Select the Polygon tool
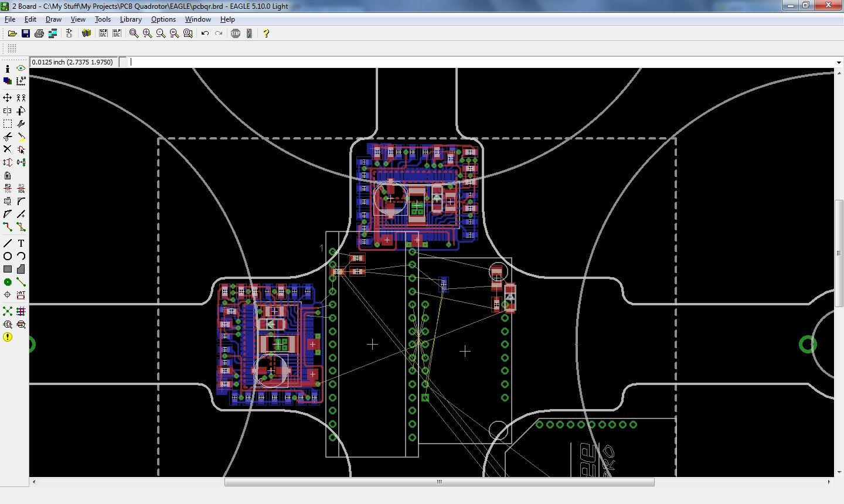The width and height of the screenshot is (844, 504). (21, 269)
